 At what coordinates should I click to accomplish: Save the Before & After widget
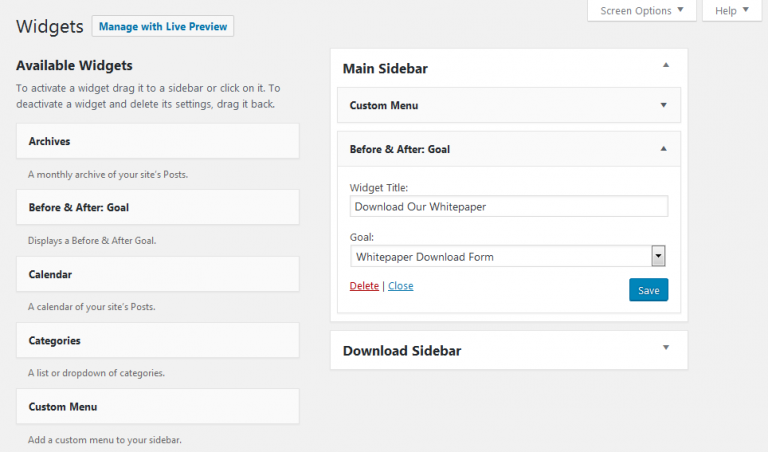[x=648, y=290]
